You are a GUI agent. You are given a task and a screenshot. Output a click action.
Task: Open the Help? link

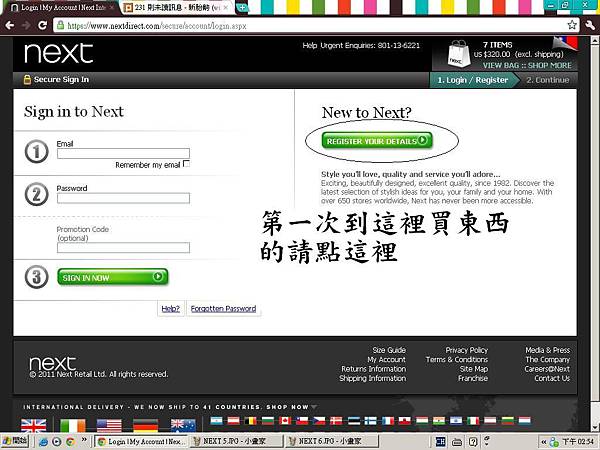coord(170,308)
